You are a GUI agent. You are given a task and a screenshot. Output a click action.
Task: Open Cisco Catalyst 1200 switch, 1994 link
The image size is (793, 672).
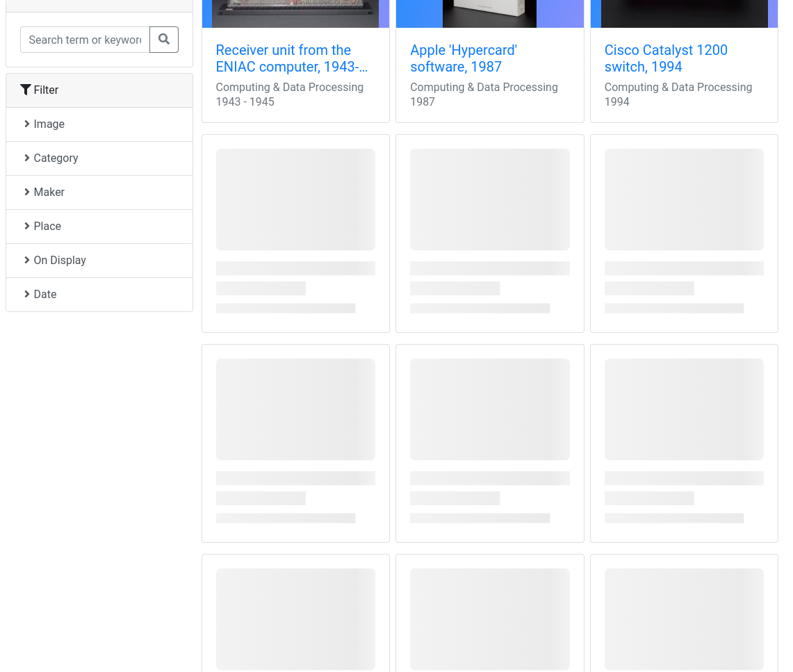coord(666,58)
